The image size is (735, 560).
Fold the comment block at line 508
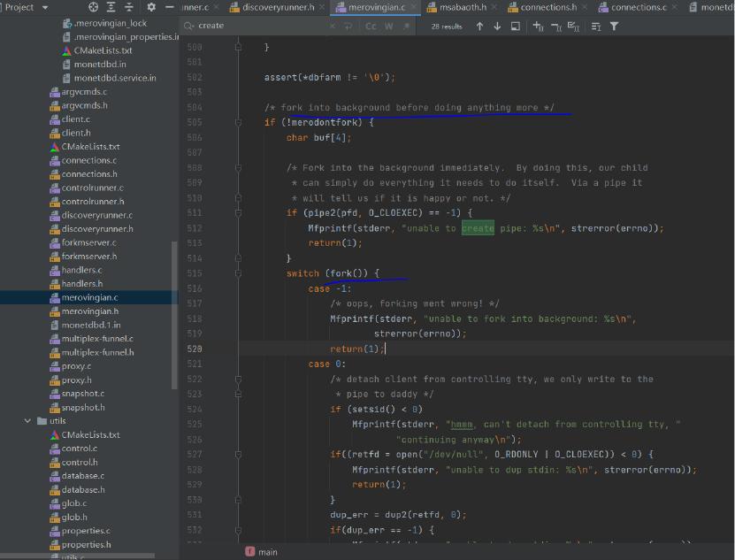[238, 167]
